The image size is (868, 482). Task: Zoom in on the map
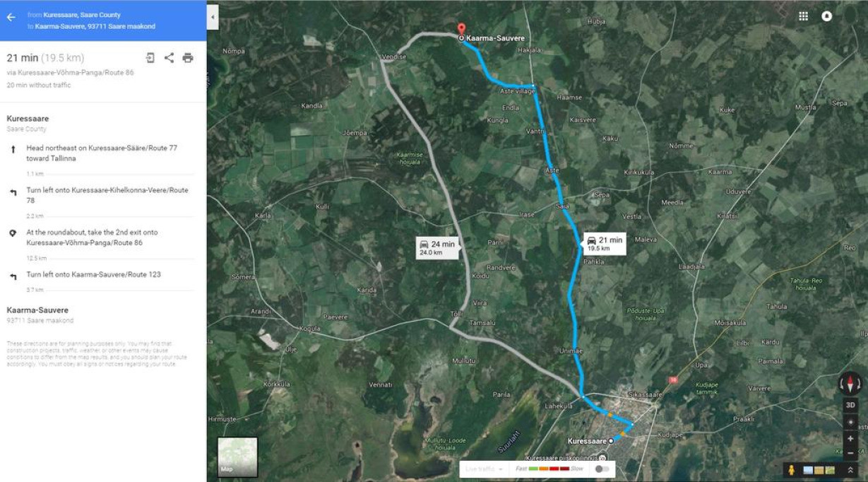[850, 438]
